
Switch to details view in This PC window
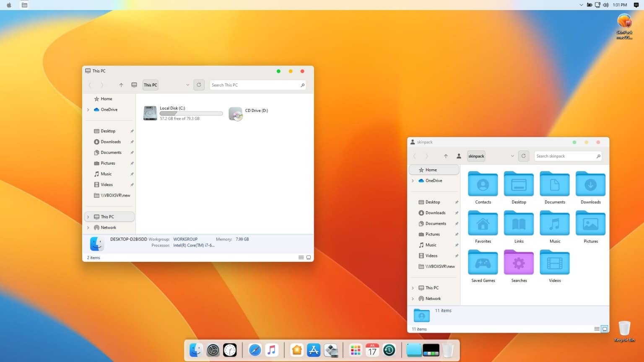(x=301, y=257)
